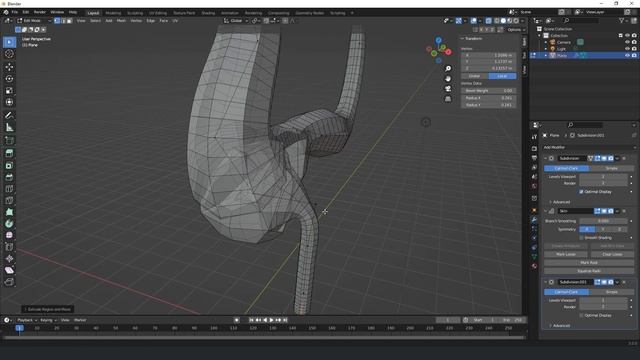640x360 pixels.
Task: Select the Annotate tool
Action: [x=9, y=116]
